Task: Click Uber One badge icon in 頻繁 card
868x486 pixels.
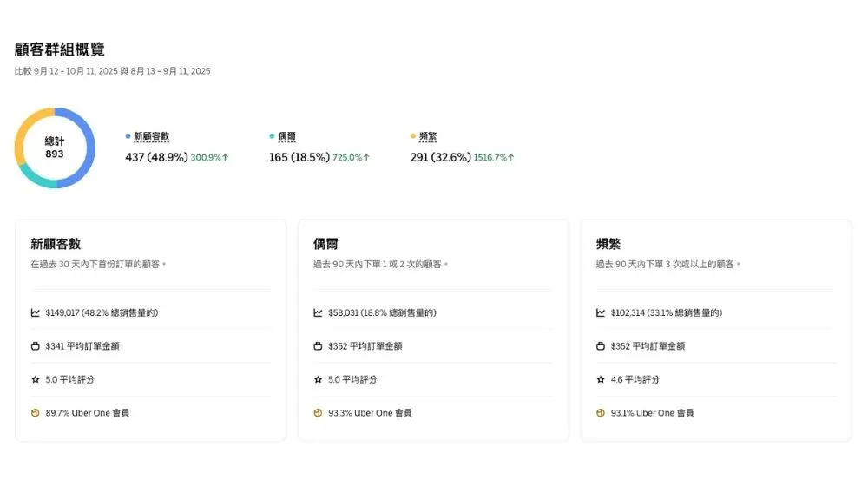Action: [601, 413]
